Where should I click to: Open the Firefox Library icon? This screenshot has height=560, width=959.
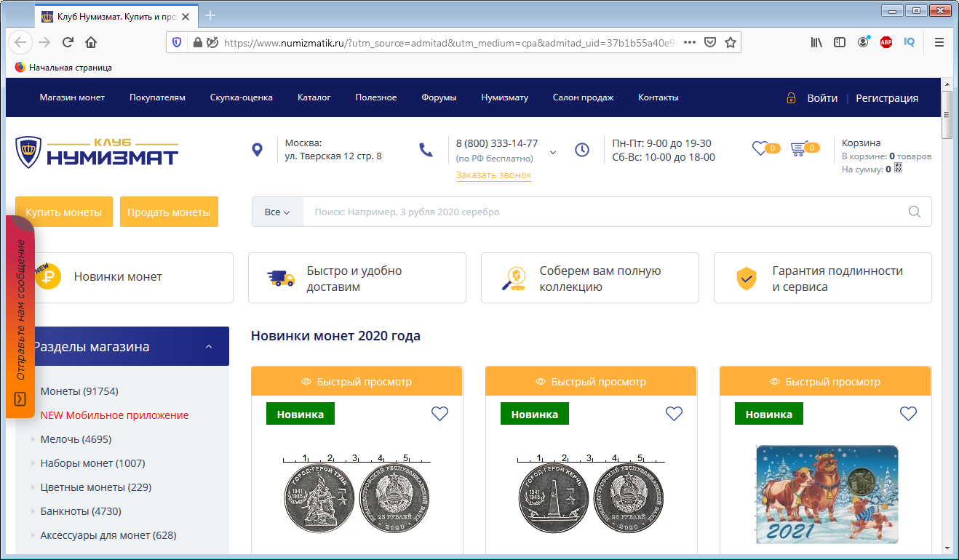(x=816, y=42)
